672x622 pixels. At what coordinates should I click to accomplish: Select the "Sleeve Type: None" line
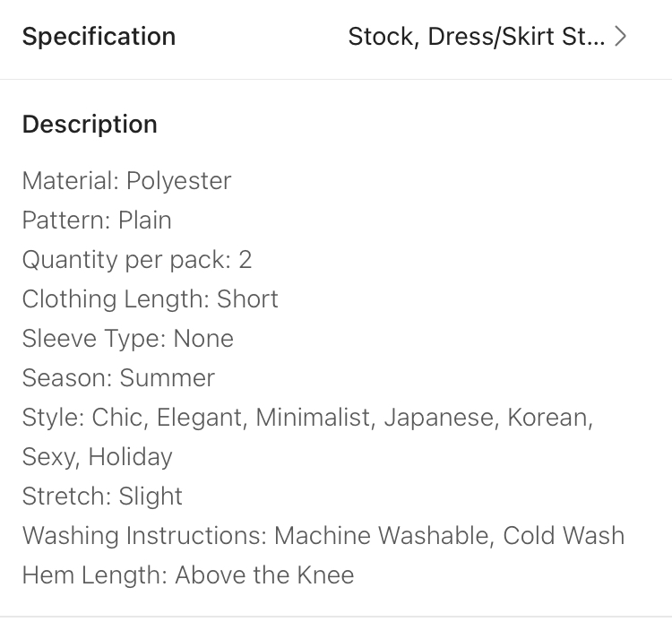pyautogui.click(x=128, y=339)
